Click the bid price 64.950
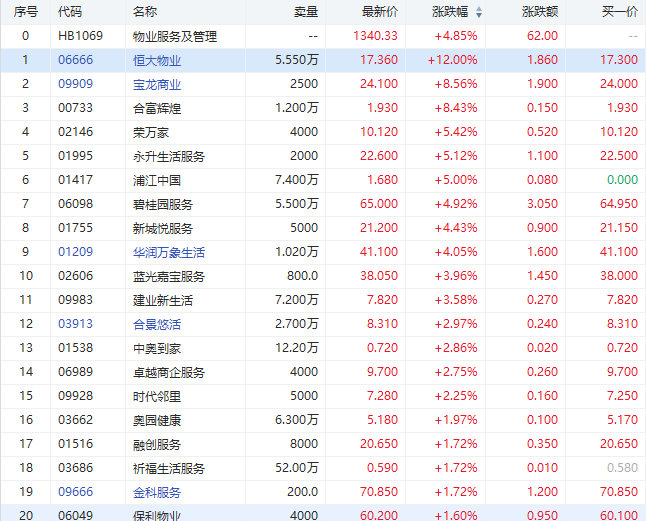Viewport: 646px width, 521px height. click(x=619, y=204)
